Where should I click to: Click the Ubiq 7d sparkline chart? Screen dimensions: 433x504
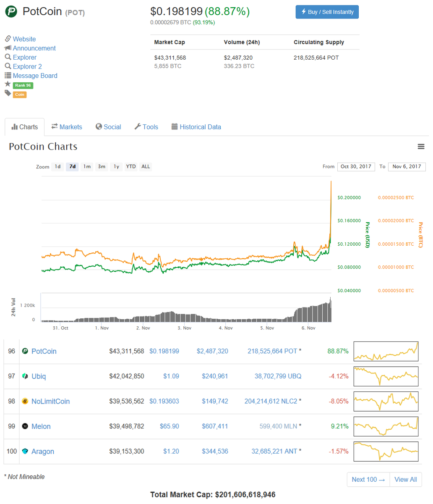[x=386, y=376]
